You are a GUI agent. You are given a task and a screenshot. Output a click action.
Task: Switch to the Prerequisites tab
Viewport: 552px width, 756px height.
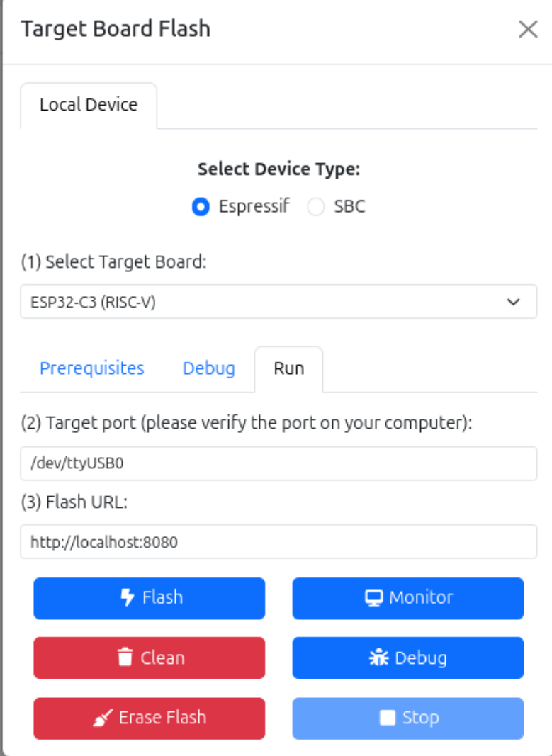[x=92, y=368]
